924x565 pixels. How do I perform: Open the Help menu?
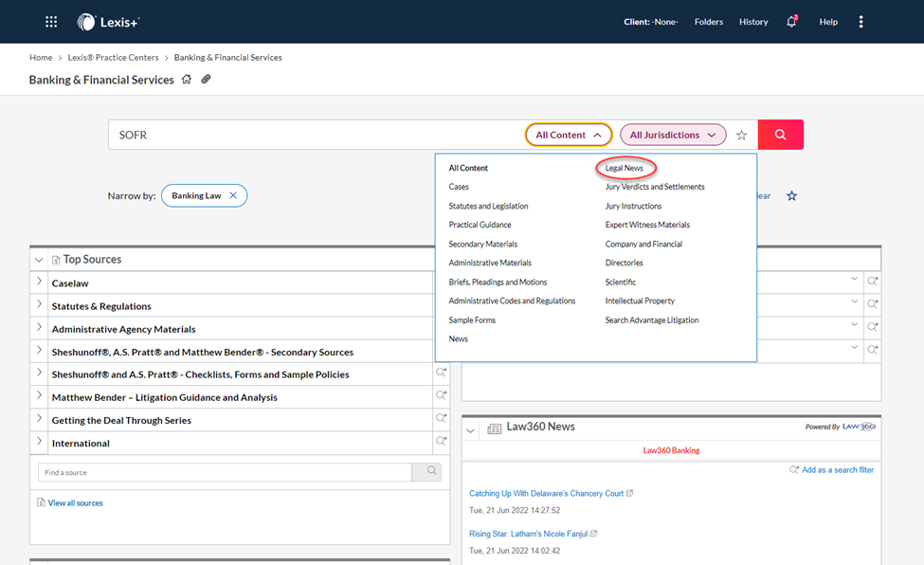(x=828, y=22)
